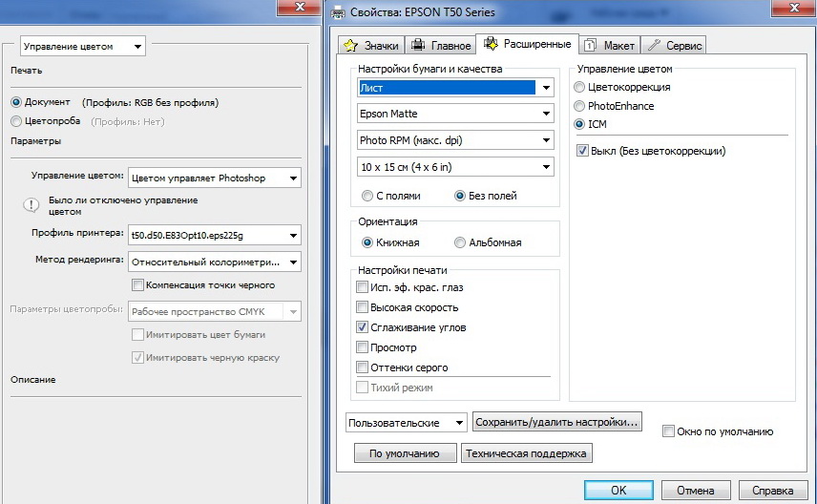Open the 10 x 15 см size dropdown
The image size is (817, 504).
click(x=455, y=167)
